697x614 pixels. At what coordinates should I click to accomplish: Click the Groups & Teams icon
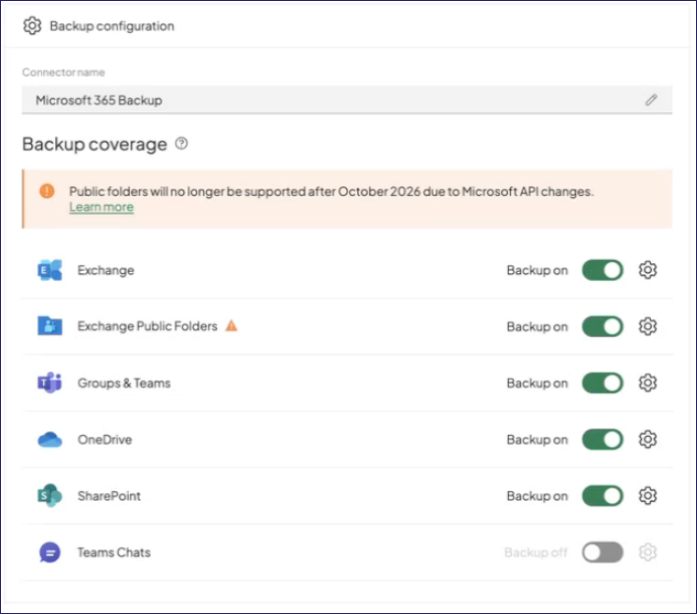pos(50,382)
